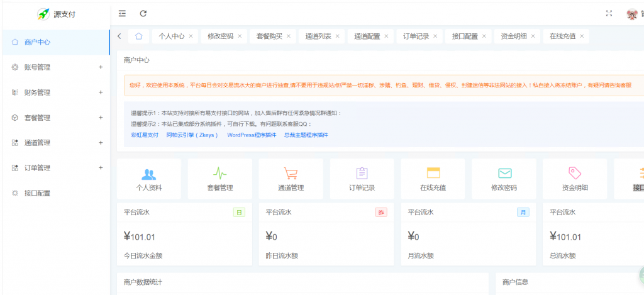Click the 套餐管理 heartbeat icon
The width and height of the screenshot is (644, 295).
(x=220, y=174)
